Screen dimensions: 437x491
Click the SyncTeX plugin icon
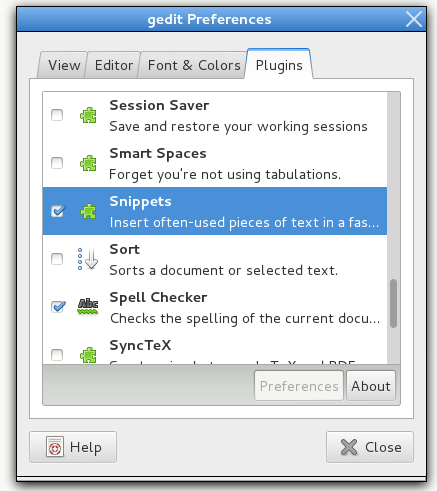pos(88,355)
